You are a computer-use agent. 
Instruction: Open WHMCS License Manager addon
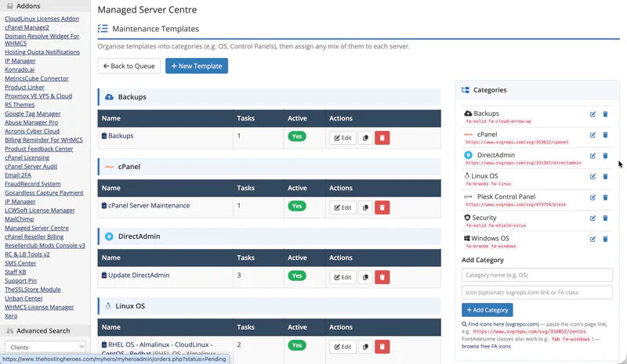(39, 307)
